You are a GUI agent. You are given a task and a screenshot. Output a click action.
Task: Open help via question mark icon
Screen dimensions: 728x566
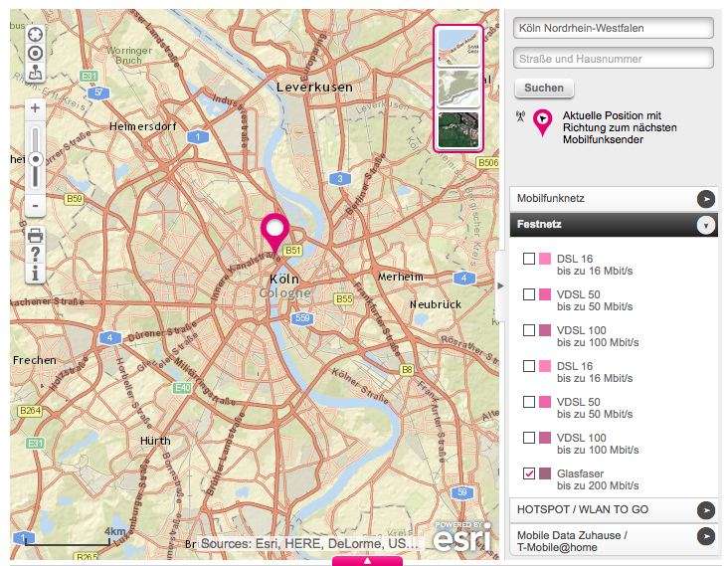pos(35,254)
